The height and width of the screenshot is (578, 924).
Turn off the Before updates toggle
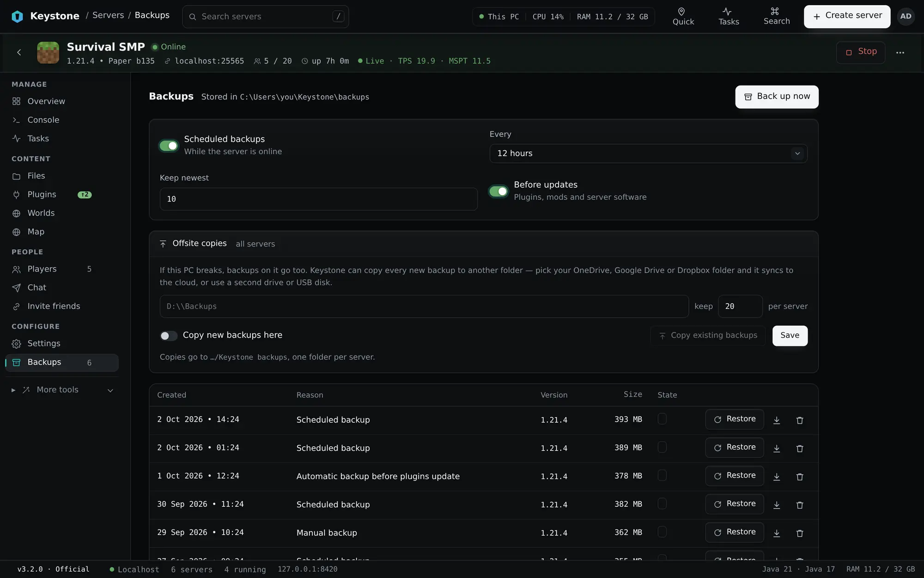pyautogui.click(x=498, y=191)
